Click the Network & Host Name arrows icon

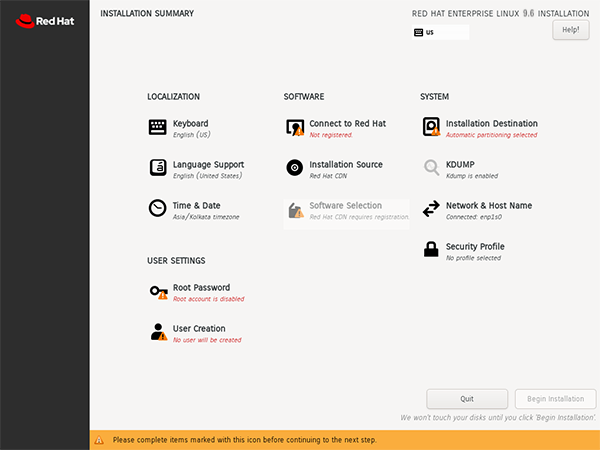tap(430, 208)
